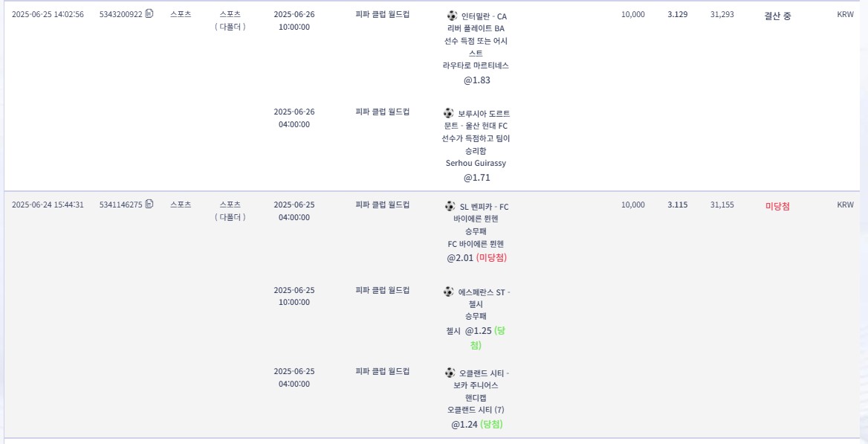The height and width of the screenshot is (444, 868).
Task: Click the soccer ball icon for 인터밀란 match
Action: click(x=452, y=16)
